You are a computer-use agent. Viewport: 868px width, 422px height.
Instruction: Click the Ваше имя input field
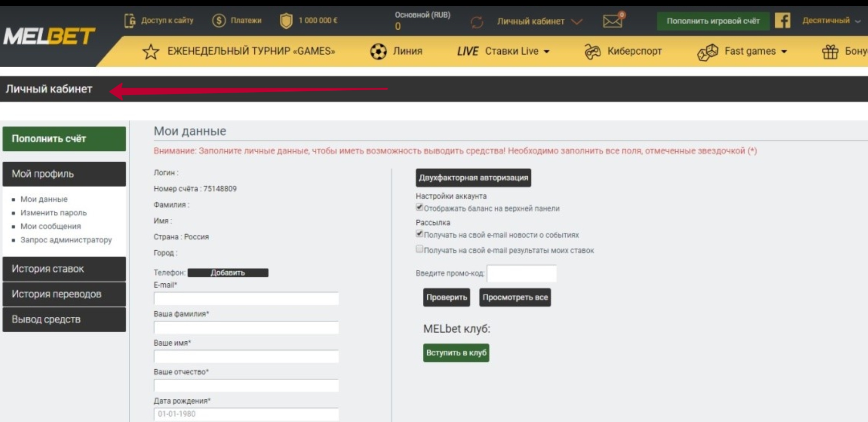[x=246, y=356]
